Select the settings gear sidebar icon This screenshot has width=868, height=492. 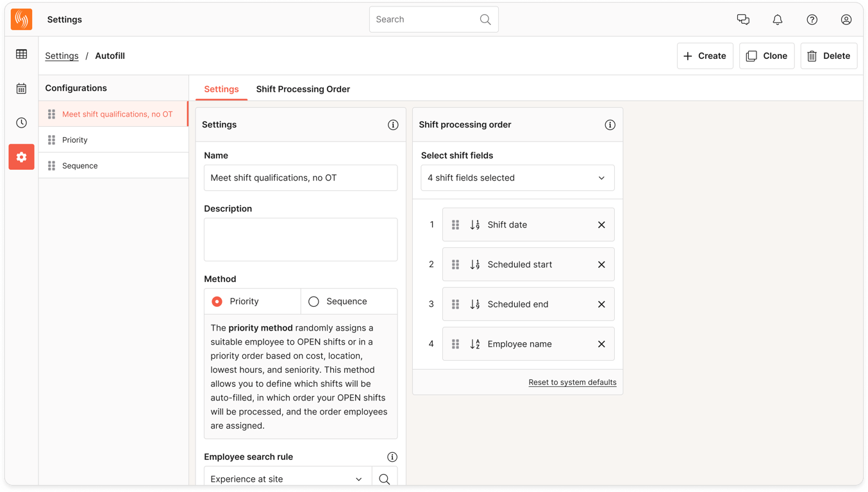(x=22, y=157)
